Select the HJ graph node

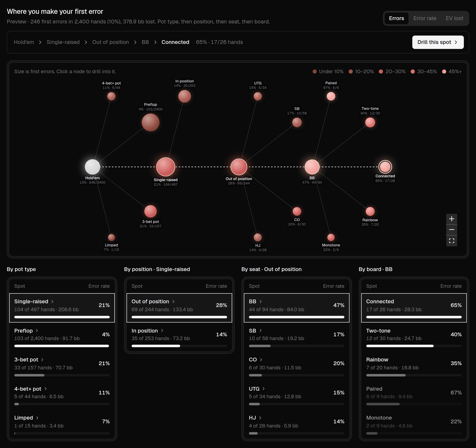coord(258,237)
